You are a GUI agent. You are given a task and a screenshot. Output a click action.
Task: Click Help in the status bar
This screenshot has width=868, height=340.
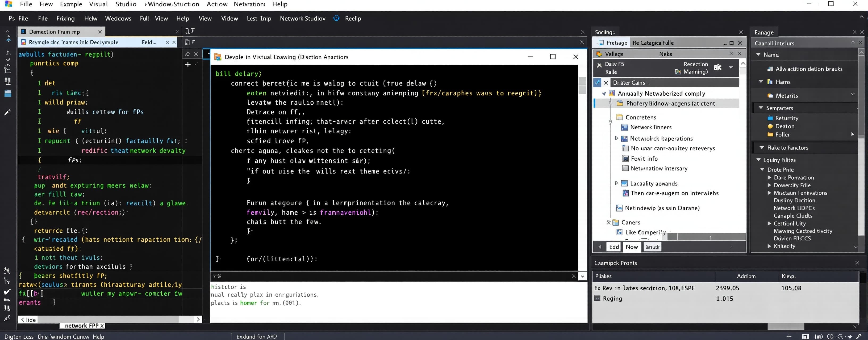click(x=98, y=336)
